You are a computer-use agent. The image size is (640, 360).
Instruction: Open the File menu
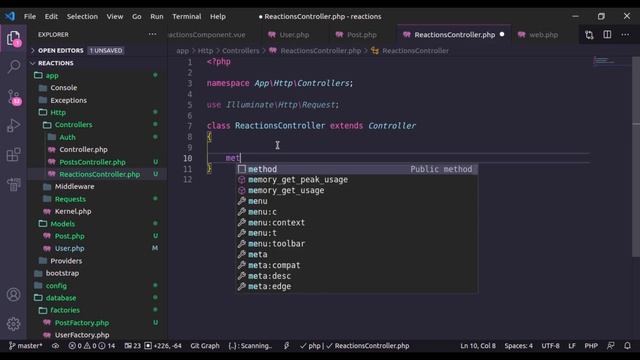tap(30, 16)
